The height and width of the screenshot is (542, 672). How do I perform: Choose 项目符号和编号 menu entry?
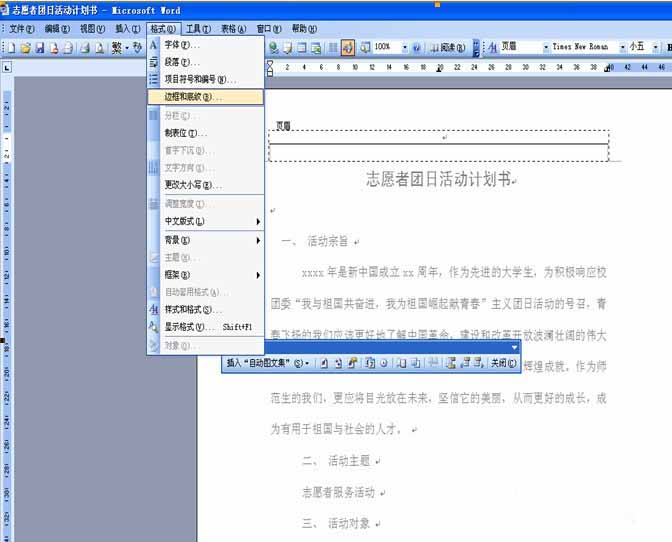tap(206, 79)
